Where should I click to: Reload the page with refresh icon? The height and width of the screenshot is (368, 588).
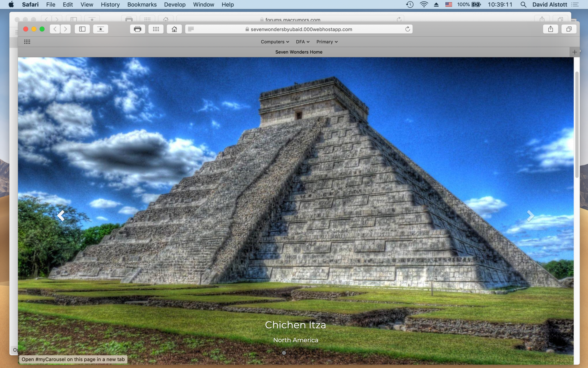click(407, 29)
